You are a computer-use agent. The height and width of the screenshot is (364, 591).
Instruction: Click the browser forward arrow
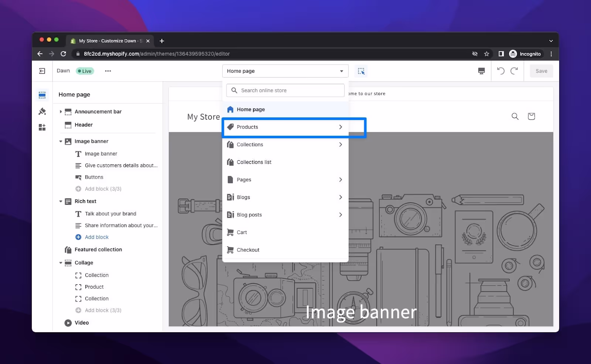(51, 54)
